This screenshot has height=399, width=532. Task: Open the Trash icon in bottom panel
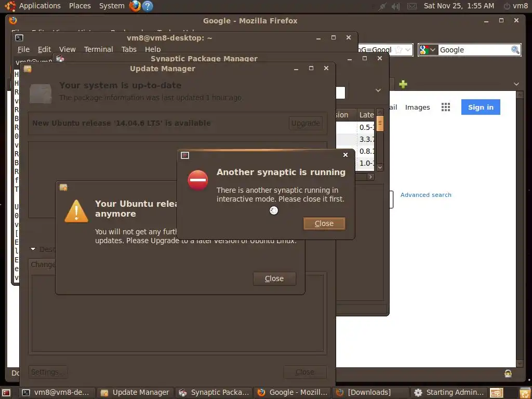(x=525, y=393)
